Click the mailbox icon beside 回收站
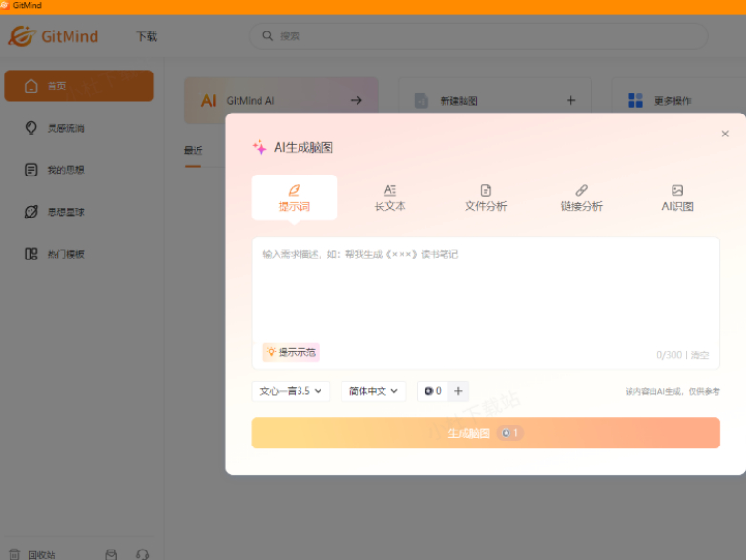 click(x=112, y=555)
